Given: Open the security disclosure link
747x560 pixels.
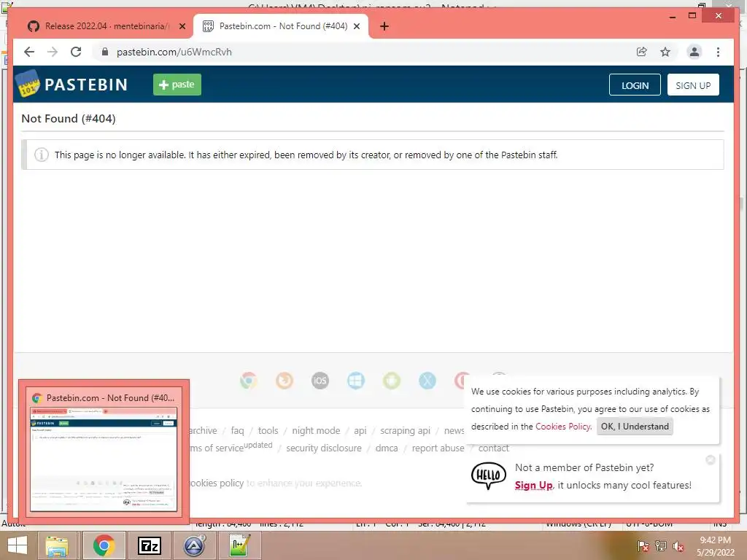Looking at the screenshot, I should [323, 448].
